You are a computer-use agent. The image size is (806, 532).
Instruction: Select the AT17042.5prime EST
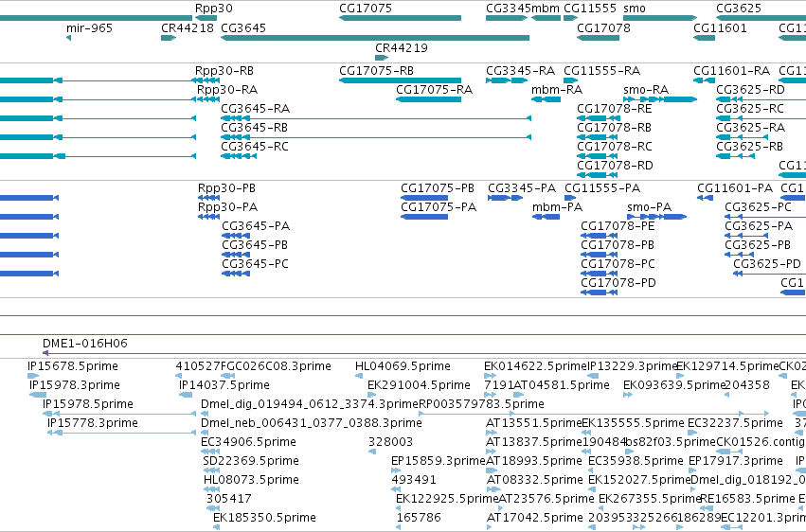[x=490, y=527]
